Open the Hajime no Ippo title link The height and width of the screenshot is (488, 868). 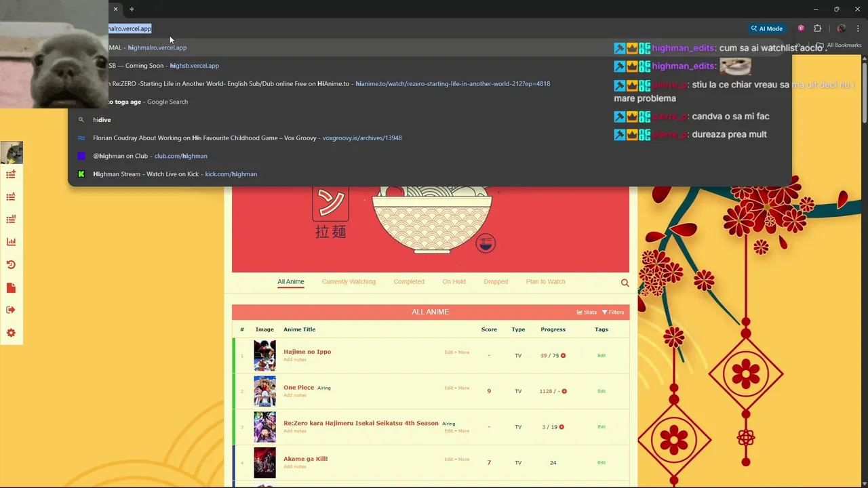point(307,352)
